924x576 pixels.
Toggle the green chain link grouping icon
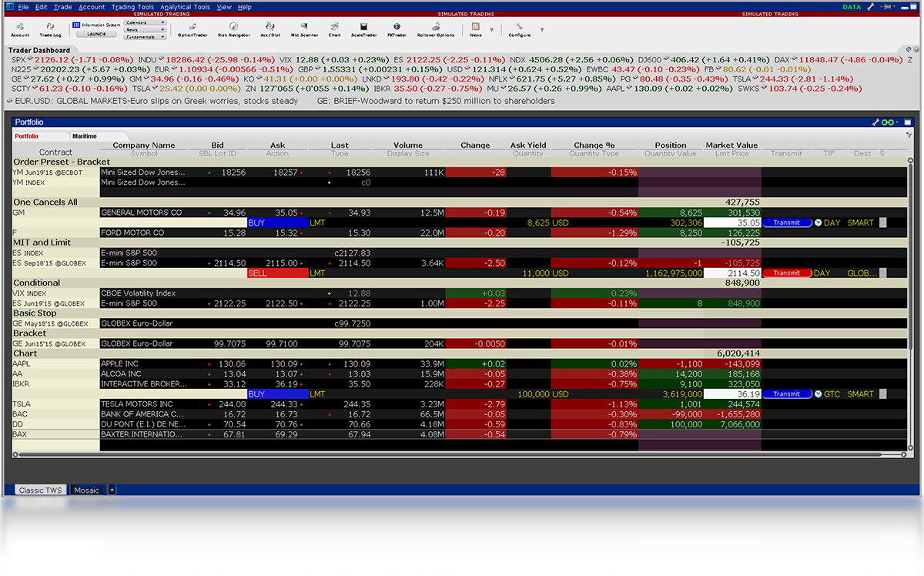point(889,122)
